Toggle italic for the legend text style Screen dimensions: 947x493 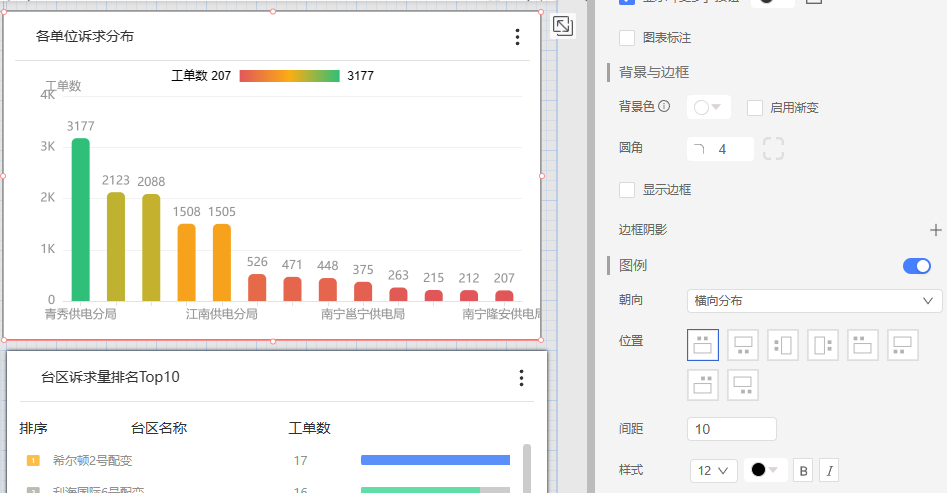click(829, 470)
